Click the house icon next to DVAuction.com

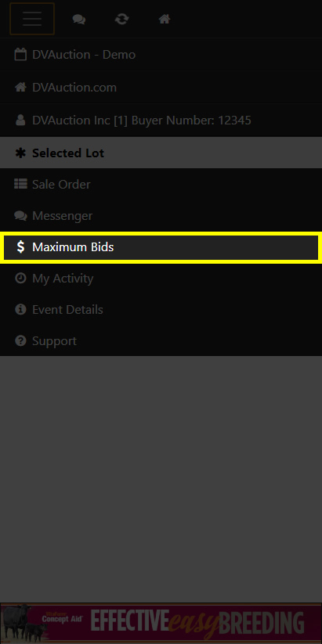tap(20, 88)
